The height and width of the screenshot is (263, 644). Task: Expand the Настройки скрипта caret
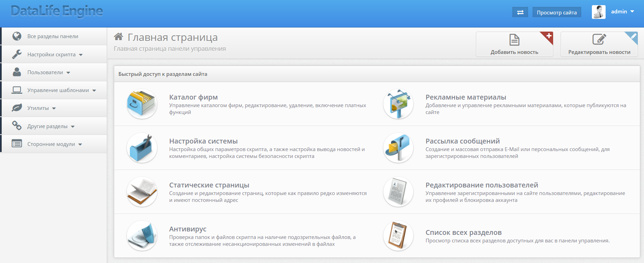(81, 55)
